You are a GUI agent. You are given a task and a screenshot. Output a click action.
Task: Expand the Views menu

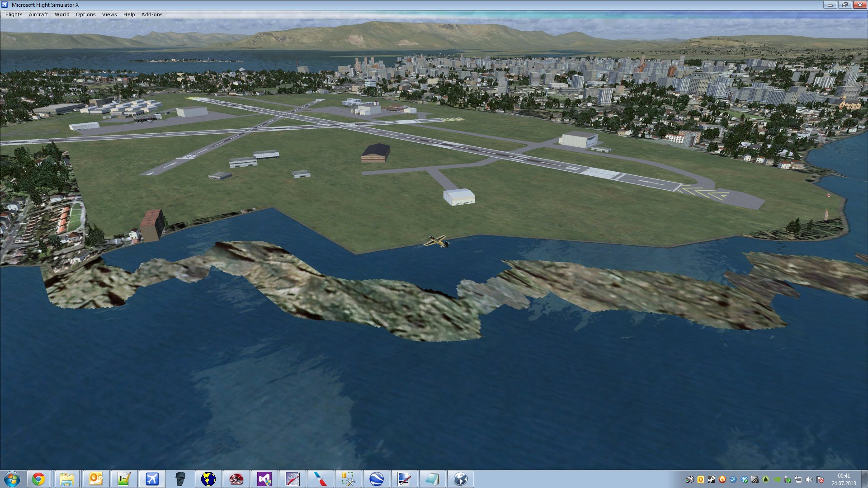pyautogui.click(x=109, y=14)
